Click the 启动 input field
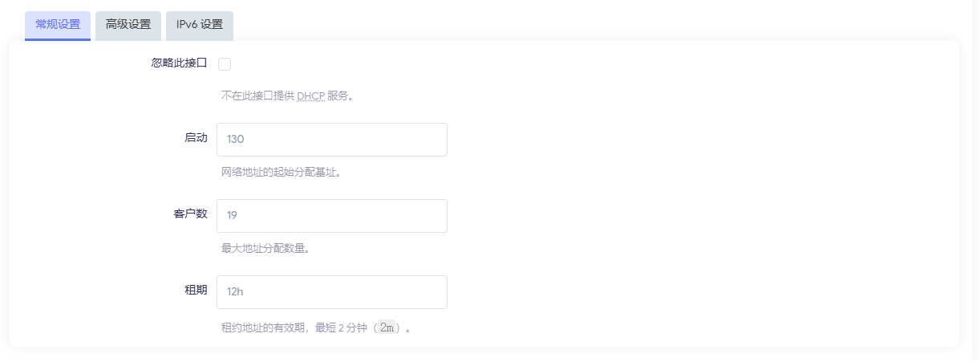This screenshot has width=980, height=362. point(331,140)
